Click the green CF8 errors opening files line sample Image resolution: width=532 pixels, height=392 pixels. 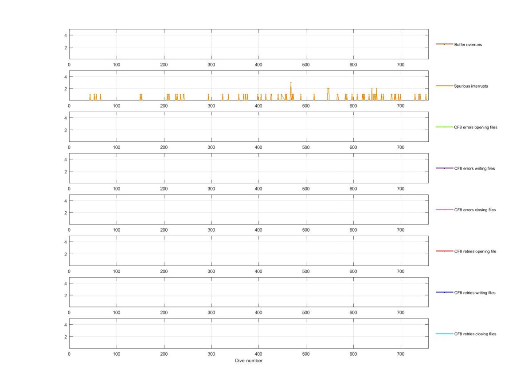(444, 127)
